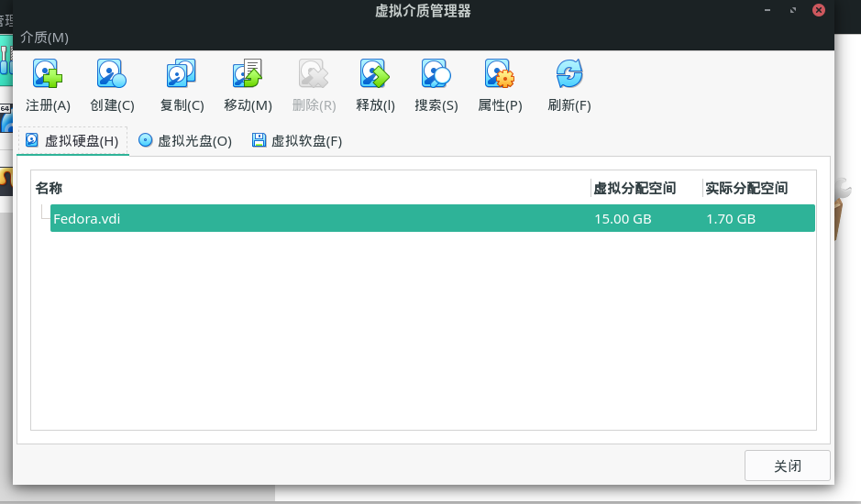Click the 关闭 button
The width and height of the screenshot is (861, 504).
788,466
